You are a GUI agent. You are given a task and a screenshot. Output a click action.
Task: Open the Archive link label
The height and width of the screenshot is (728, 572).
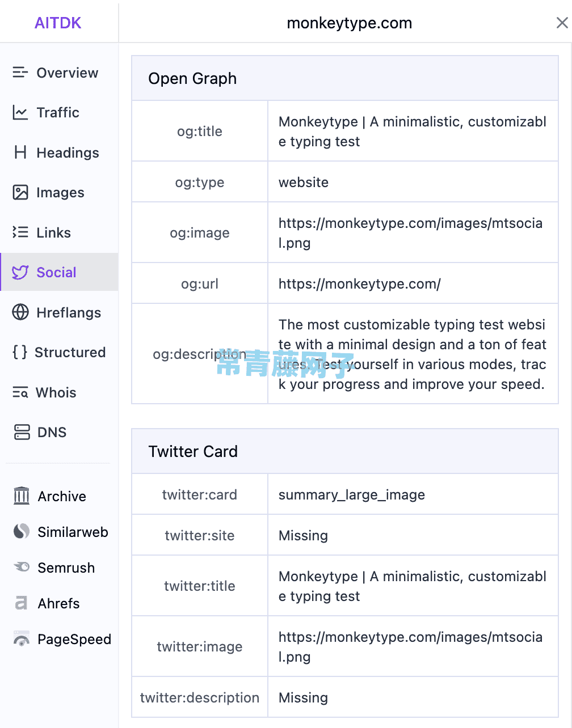(62, 496)
